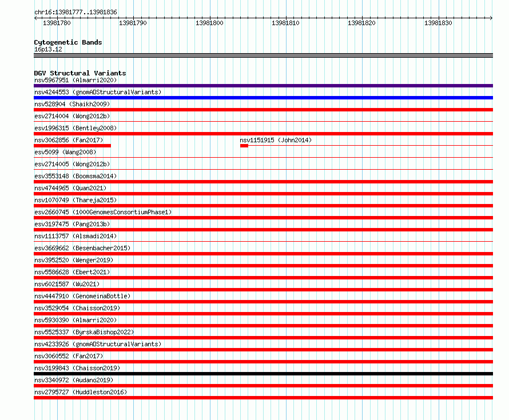Open nsv6021587 (Wu2021) variant
The width and height of the screenshot is (509, 420).
pyautogui.click(x=67, y=284)
